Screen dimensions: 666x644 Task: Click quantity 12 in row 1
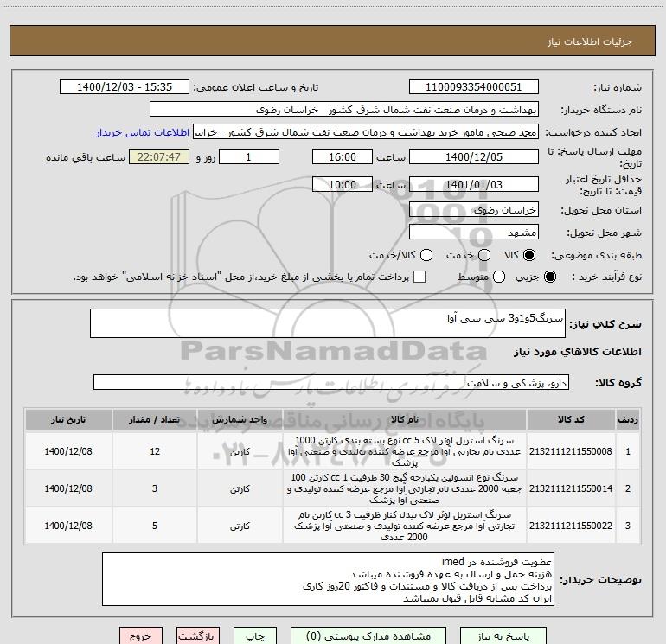(x=155, y=451)
